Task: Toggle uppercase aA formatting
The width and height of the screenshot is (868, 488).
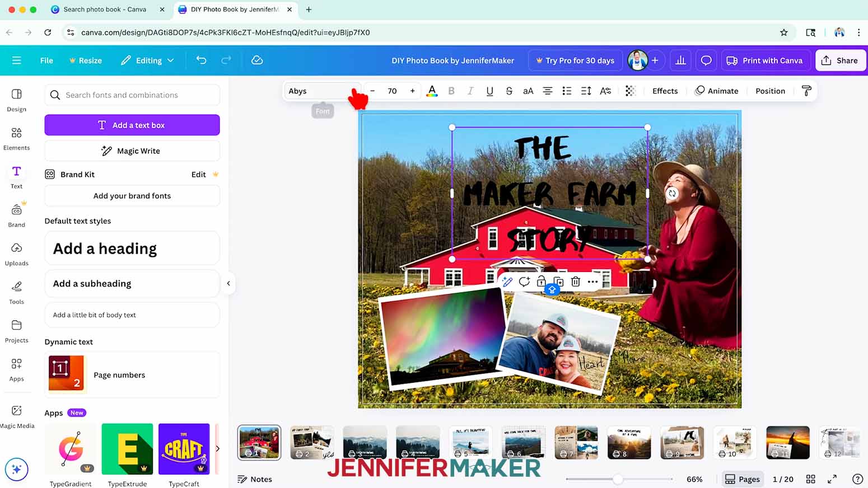Action: pyautogui.click(x=528, y=91)
